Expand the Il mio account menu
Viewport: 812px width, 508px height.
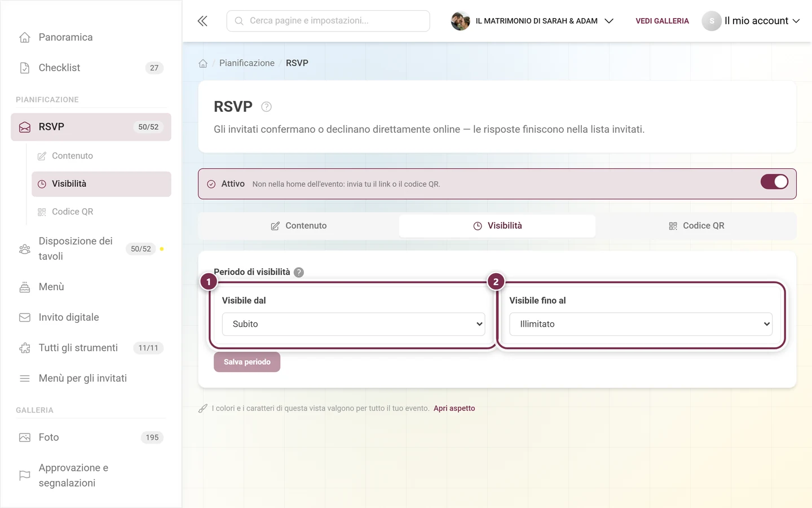coord(751,21)
